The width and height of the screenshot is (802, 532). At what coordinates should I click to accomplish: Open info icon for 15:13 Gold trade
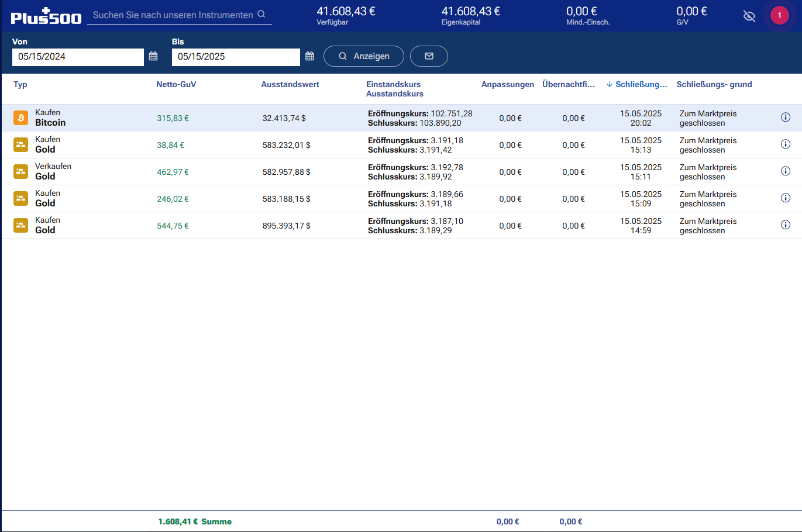[786, 144]
